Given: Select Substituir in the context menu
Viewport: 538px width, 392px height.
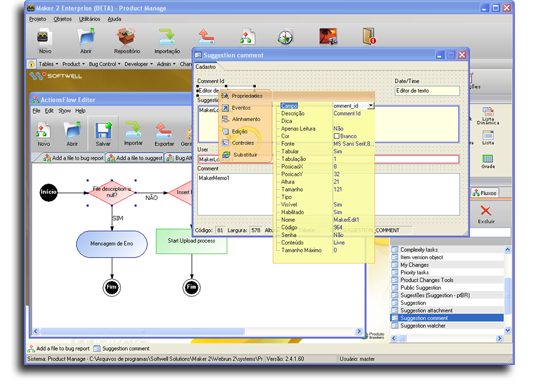Looking at the screenshot, I should click(x=245, y=155).
